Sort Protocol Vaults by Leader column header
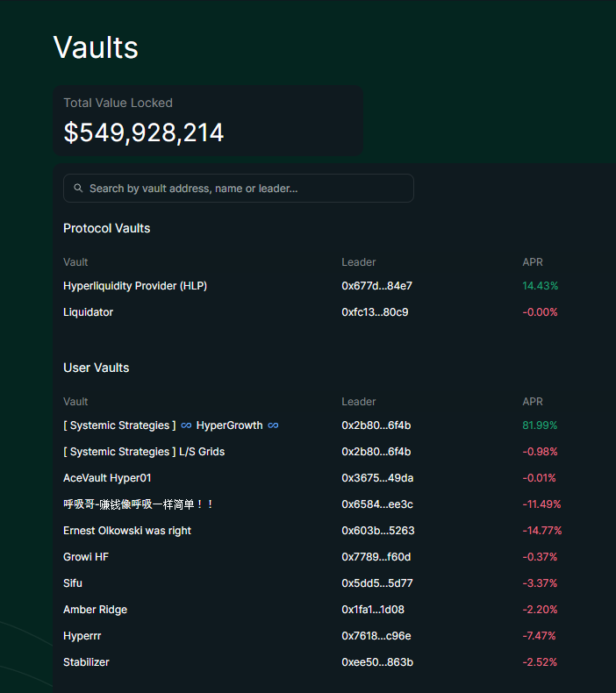Viewport: 616px width, 693px height. tap(358, 262)
